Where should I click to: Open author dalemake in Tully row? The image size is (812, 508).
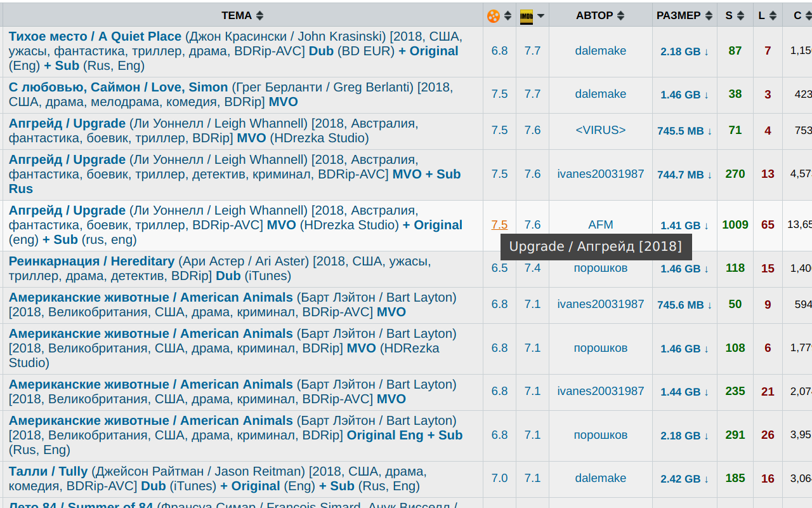click(x=601, y=478)
